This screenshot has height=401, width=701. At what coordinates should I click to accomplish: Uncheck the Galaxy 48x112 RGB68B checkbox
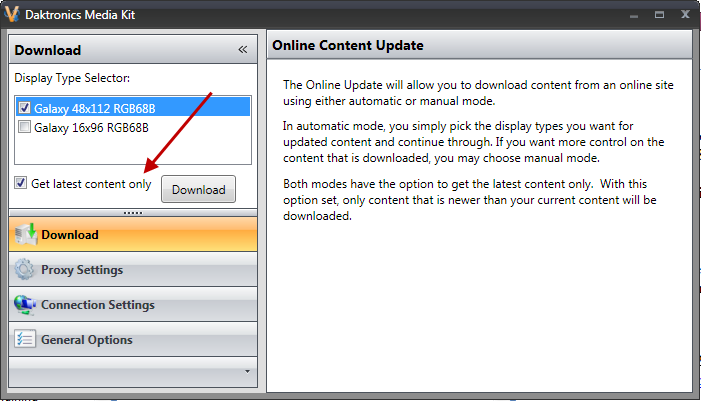pyautogui.click(x=25, y=108)
